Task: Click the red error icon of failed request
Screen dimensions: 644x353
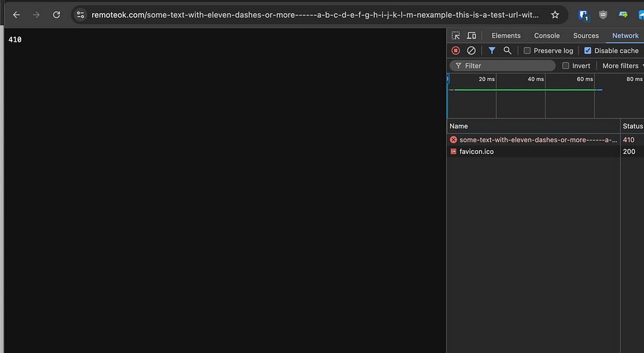Action: [x=453, y=140]
